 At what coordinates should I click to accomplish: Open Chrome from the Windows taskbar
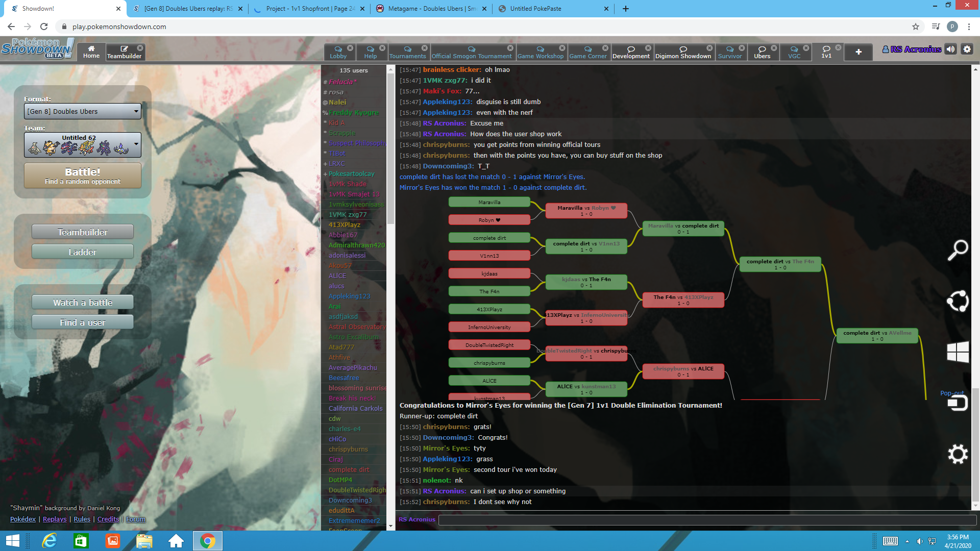[x=207, y=541]
